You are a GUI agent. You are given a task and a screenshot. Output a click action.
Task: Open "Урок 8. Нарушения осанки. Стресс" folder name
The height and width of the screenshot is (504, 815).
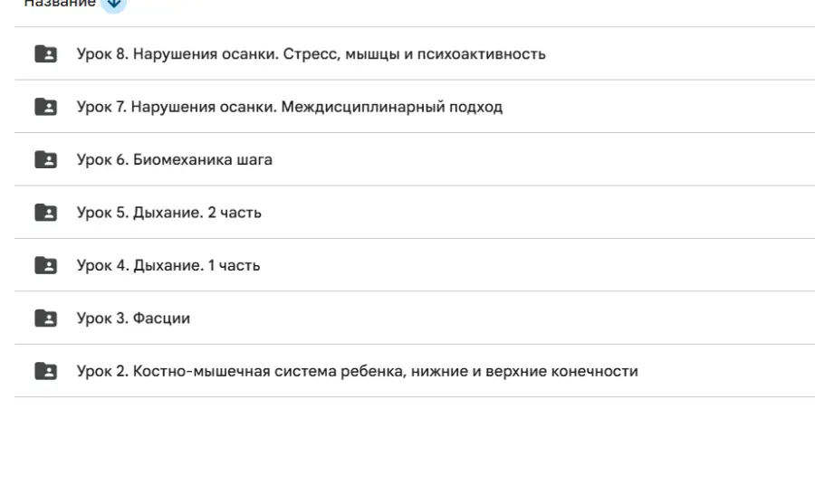pos(311,54)
